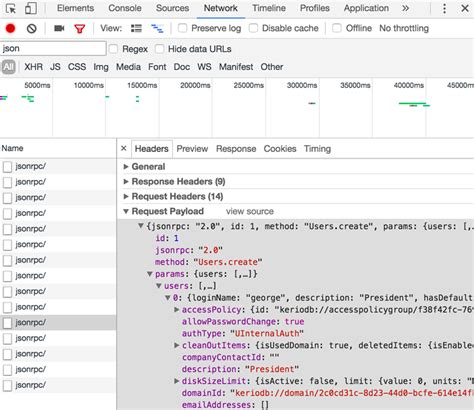Select the request Headers tab
The width and height of the screenshot is (474, 410).
click(152, 149)
